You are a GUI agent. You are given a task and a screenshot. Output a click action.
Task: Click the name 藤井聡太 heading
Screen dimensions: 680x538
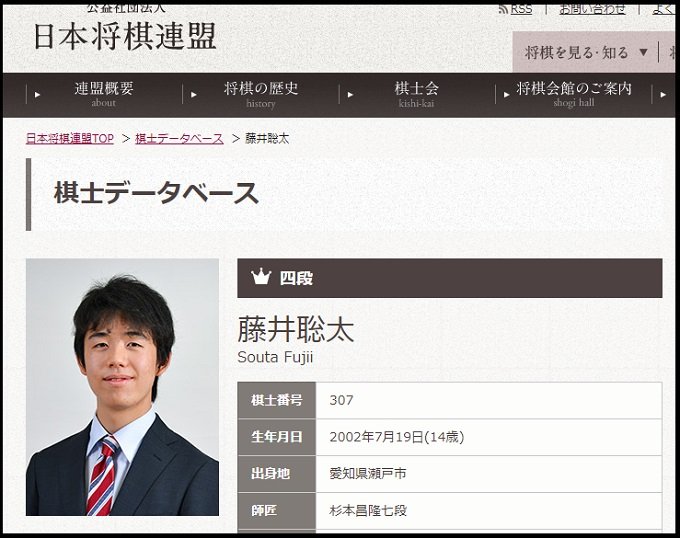296,330
